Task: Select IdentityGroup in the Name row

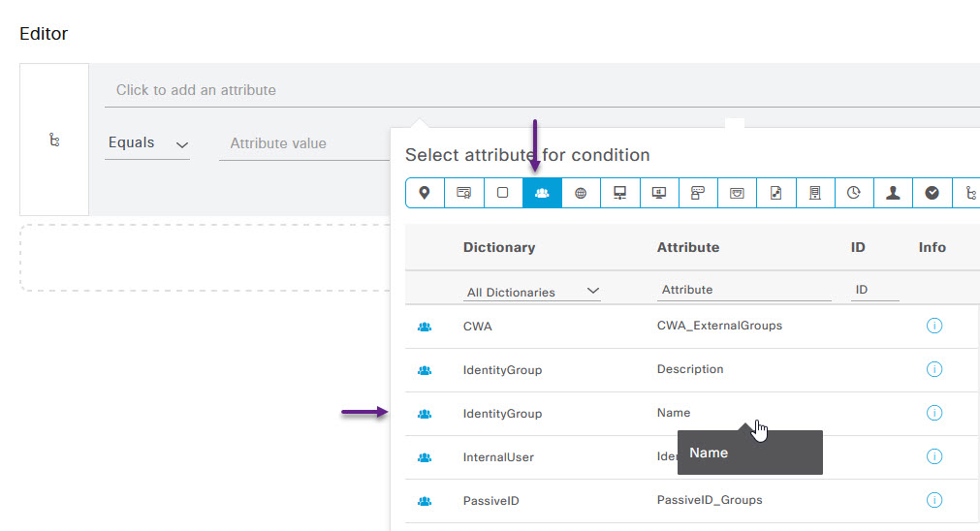Action: coord(502,414)
